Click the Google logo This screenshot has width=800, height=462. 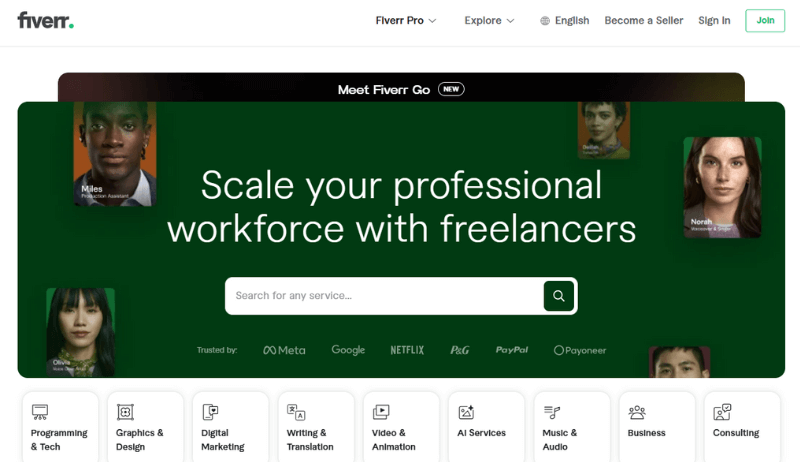[x=348, y=350]
